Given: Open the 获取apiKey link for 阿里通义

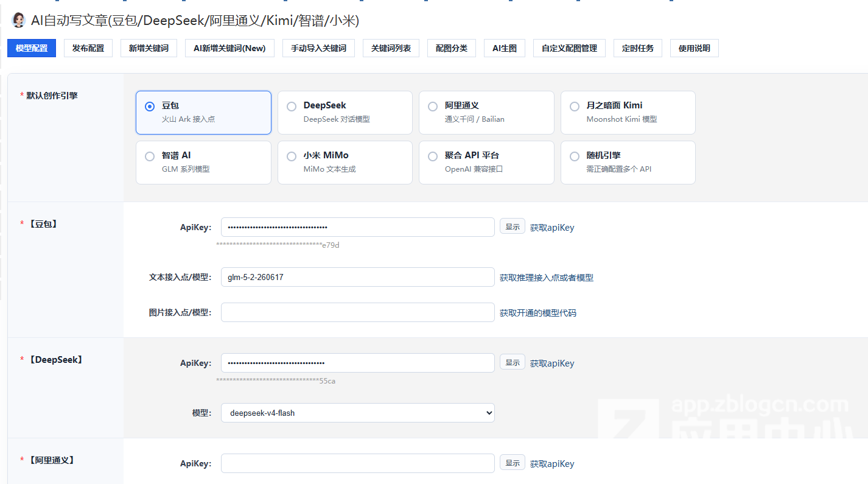Looking at the screenshot, I should coord(552,464).
